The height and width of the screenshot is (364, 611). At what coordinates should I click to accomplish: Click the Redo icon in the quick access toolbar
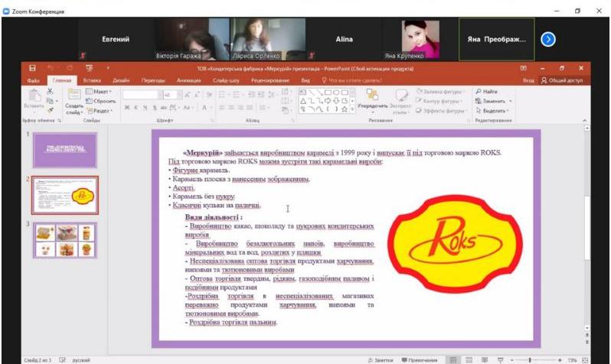tap(70, 68)
